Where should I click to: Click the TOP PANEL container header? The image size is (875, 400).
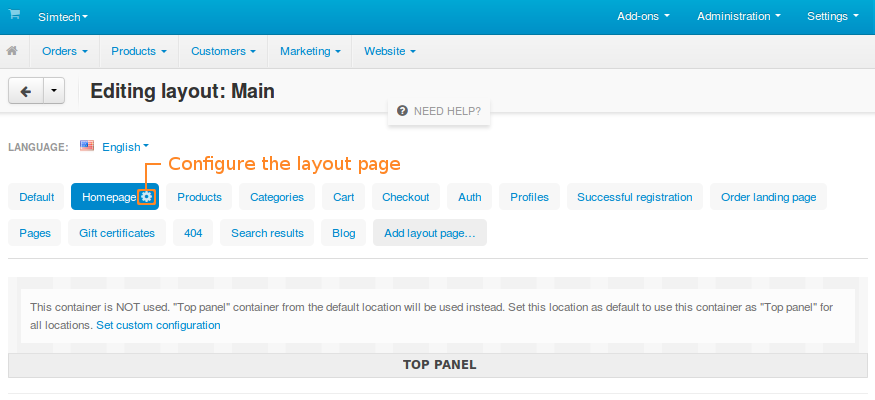pos(438,365)
